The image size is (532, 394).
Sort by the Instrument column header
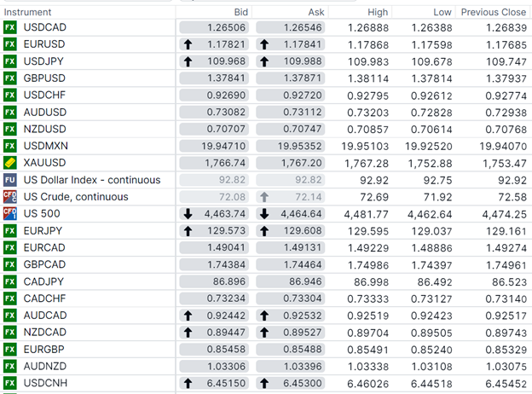pos(27,12)
